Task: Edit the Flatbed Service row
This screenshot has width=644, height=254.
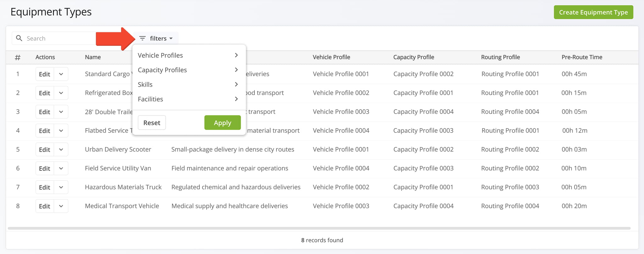Action: (45, 131)
